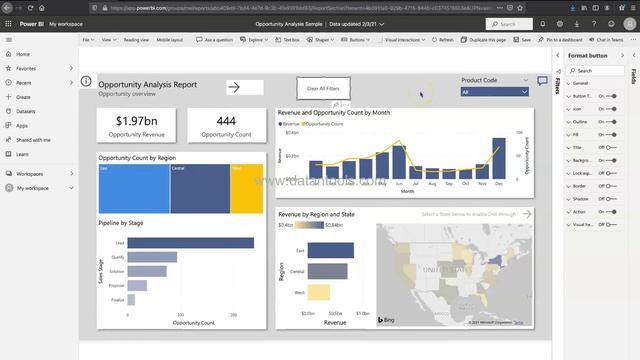The width and height of the screenshot is (640, 360).
Task: Turn off the Outline toggle
Action: pyautogui.click(x=611, y=122)
